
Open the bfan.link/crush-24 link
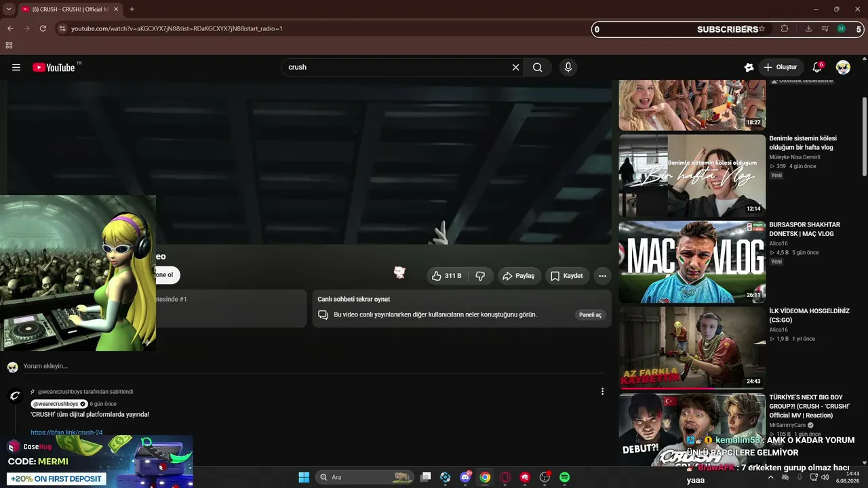point(66,432)
